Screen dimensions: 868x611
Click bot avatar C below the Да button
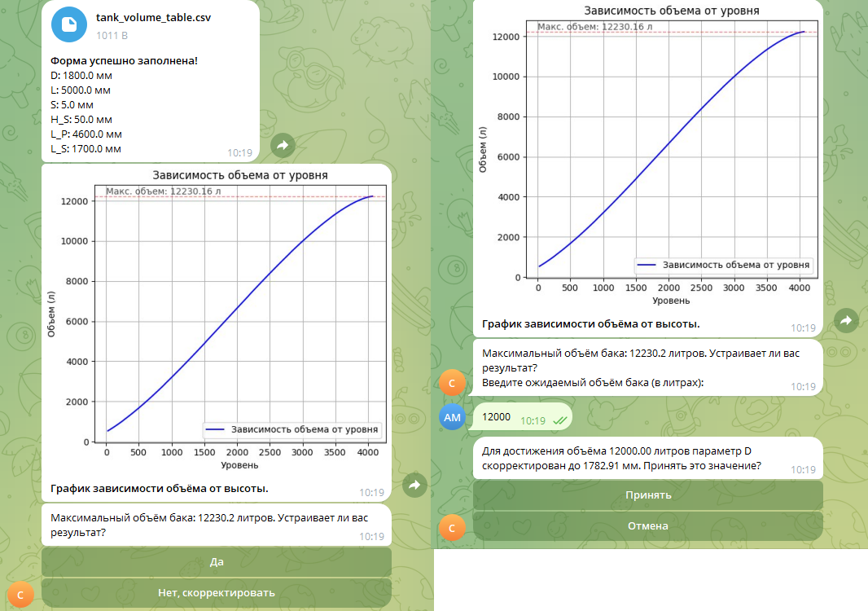[21, 594]
